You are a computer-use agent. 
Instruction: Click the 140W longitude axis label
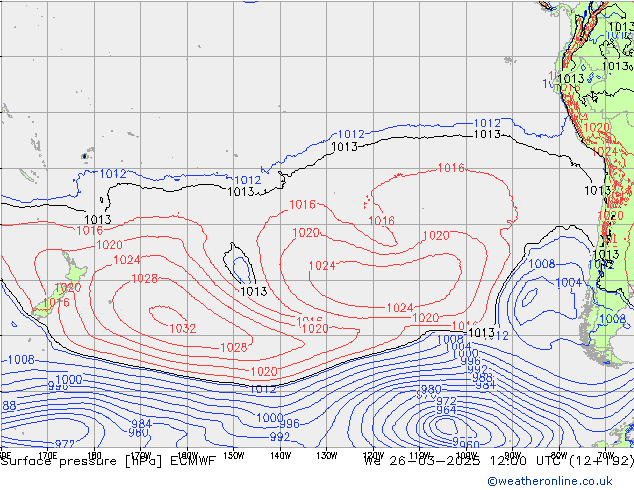click(x=280, y=456)
